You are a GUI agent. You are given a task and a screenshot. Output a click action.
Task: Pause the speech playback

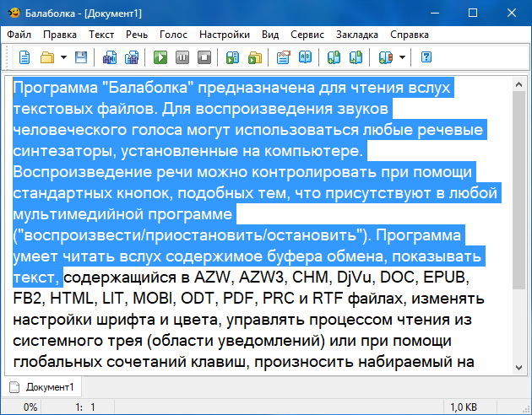(182, 57)
